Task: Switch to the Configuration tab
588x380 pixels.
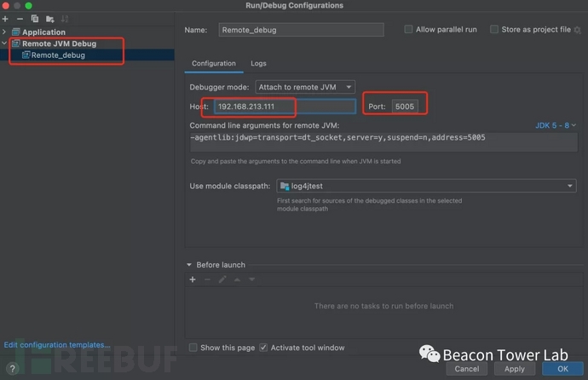Action: coord(214,63)
